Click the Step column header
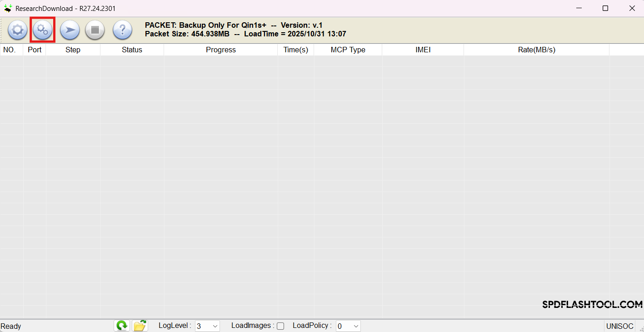 pos(73,50)
